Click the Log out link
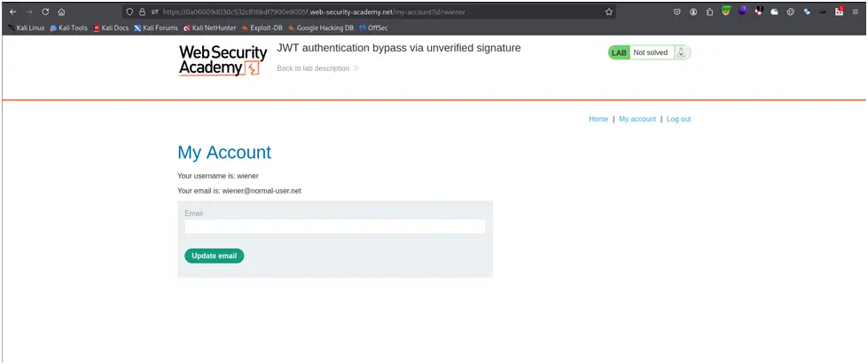This screenshot has height=364, width=868. [x=678, y=119]
